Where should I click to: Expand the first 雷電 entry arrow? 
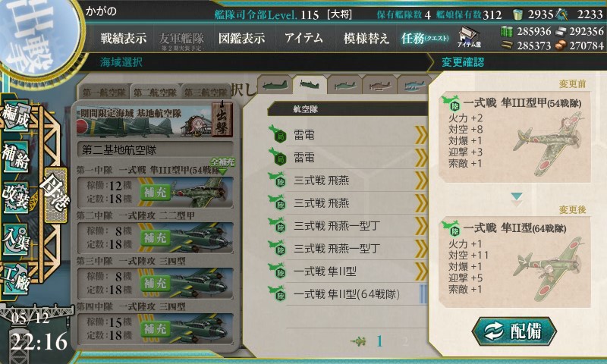[x=421, y=136]
